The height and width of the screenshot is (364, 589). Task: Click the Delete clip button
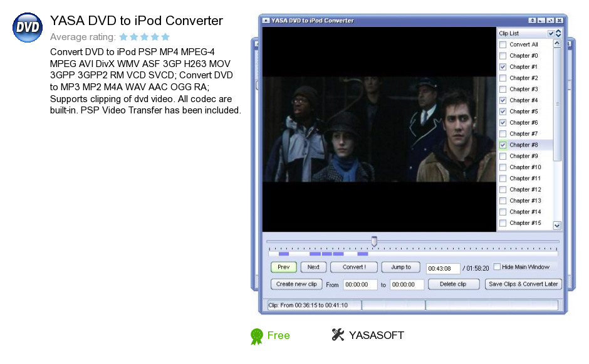click(x=454, y=284)
